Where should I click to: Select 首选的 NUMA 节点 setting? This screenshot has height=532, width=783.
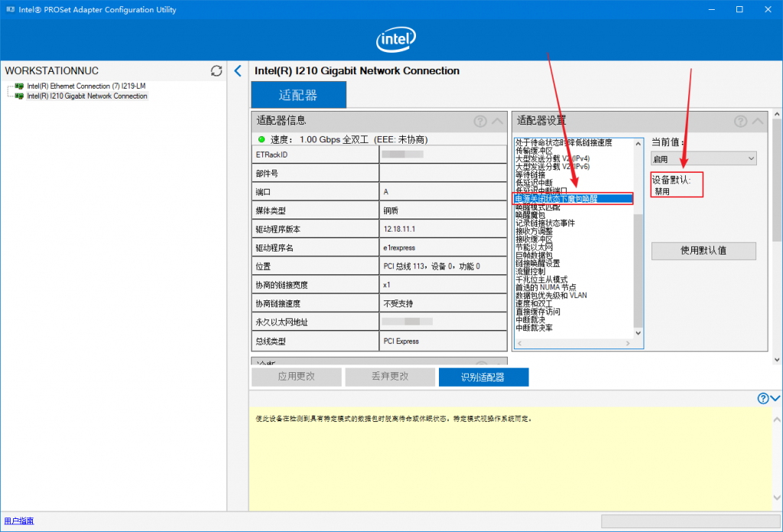546,287
